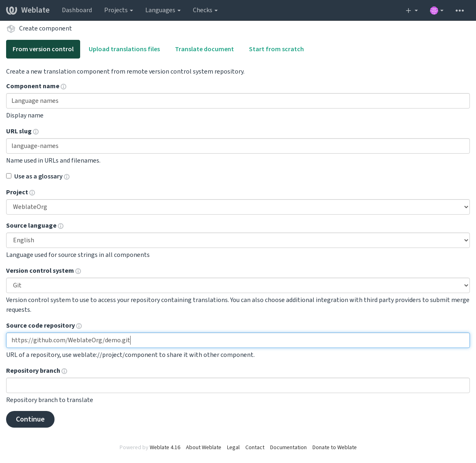Focus the Source code repository input
Screen dimensions: 476x463
click(238, 340)
